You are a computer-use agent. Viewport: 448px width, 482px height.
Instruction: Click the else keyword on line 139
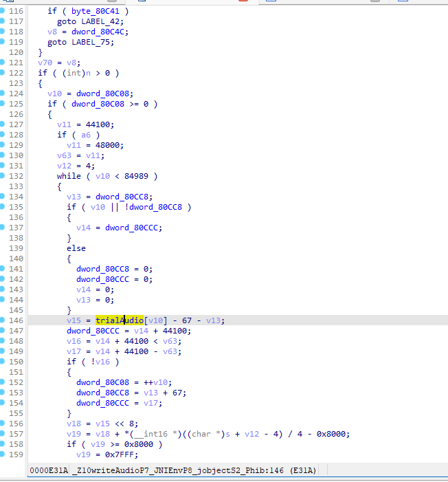click(x=76, y=248)
